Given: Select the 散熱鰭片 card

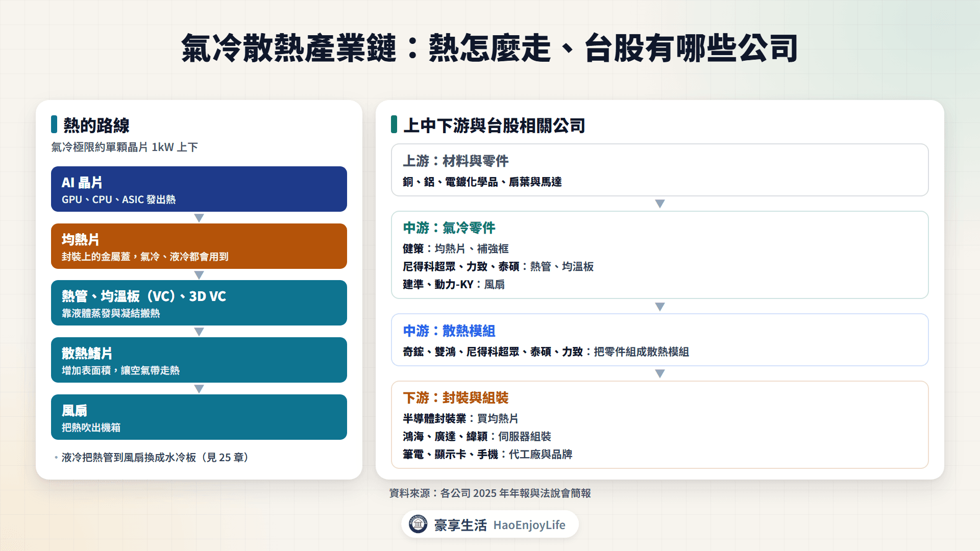Looking at the screenshot, I should [x=199, y=360].
